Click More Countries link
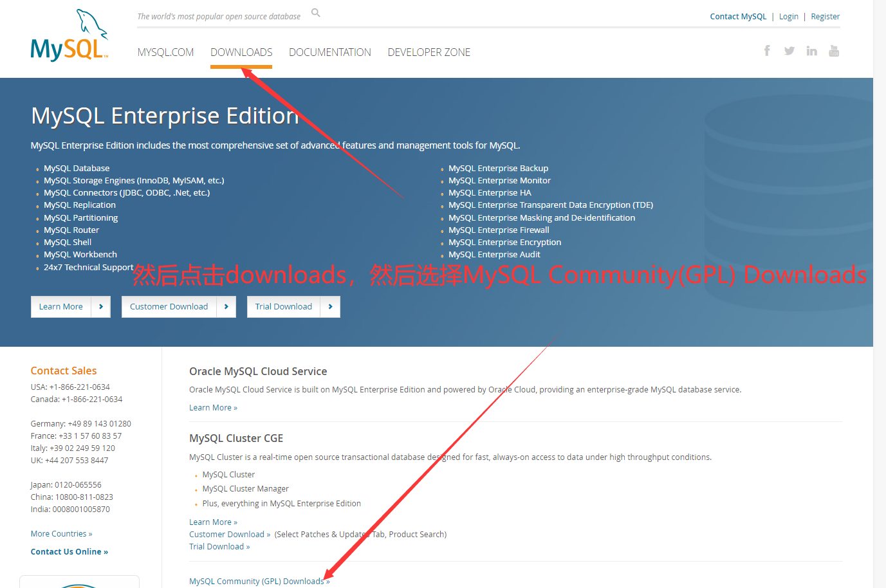Screen dimensions: 886x588 coord(61,534)
